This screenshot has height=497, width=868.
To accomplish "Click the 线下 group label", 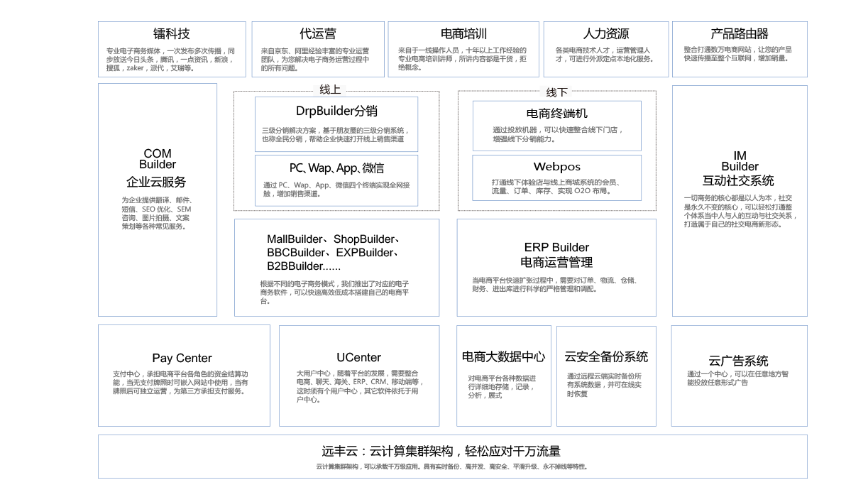I will tap(557, 92).
